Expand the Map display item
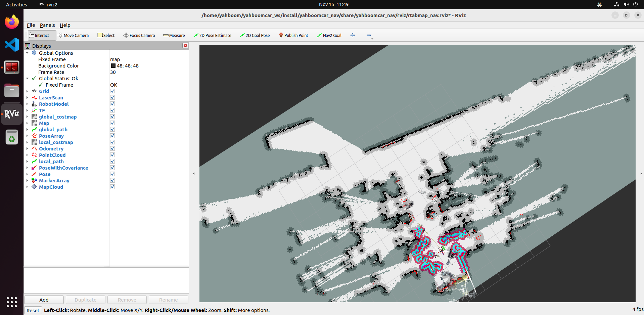Image resolution: width=644 pixels, height=315 pixels. pyautogui.click(x=27, y=123)
